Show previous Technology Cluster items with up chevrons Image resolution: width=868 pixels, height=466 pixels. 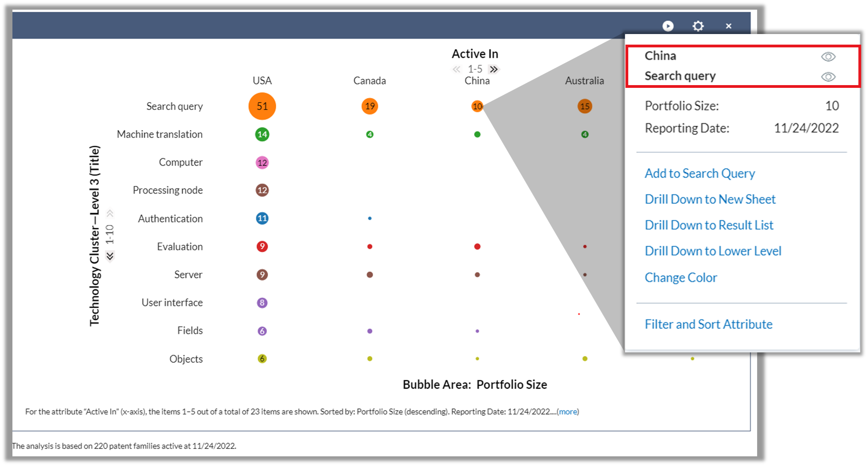click(110, 213)
